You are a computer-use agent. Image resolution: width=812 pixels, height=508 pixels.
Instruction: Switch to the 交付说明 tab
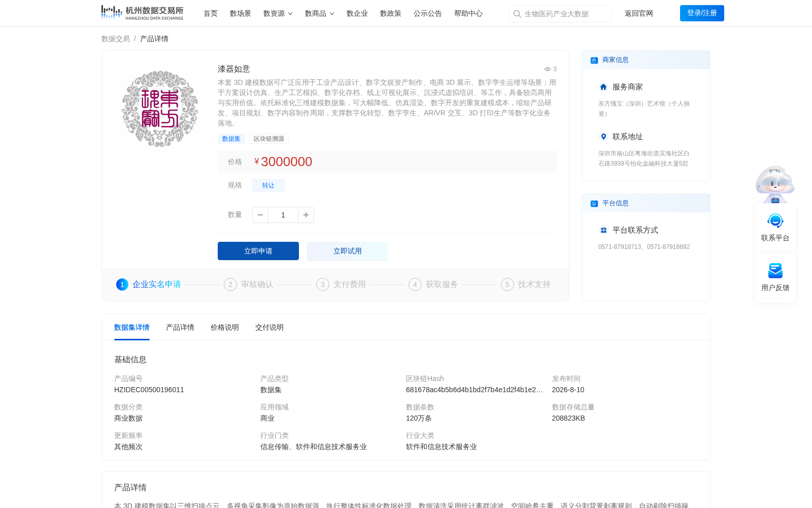(269, 328)
